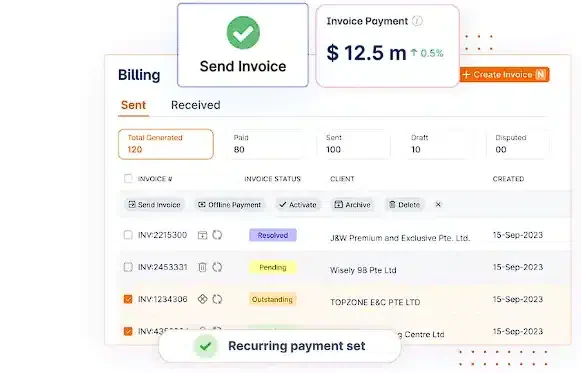Screen dimensions: 581x373
Task: Sort by INVOICE STATUS column header
Action: [272, 179]
